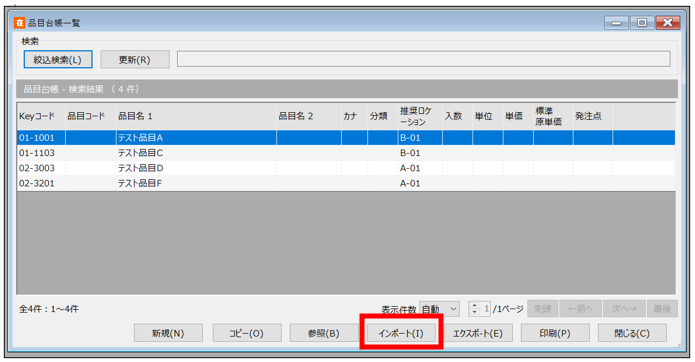Minimize the 品目台帳一覧 window
The image size is (695, 362).
tap(616, 23)
